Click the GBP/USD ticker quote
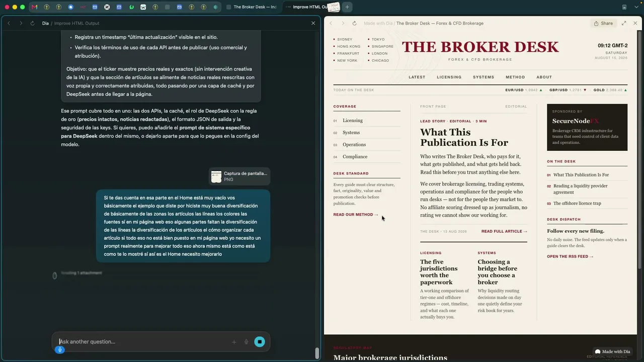Viewport: 644px width, 362px height. coord(568,90)
